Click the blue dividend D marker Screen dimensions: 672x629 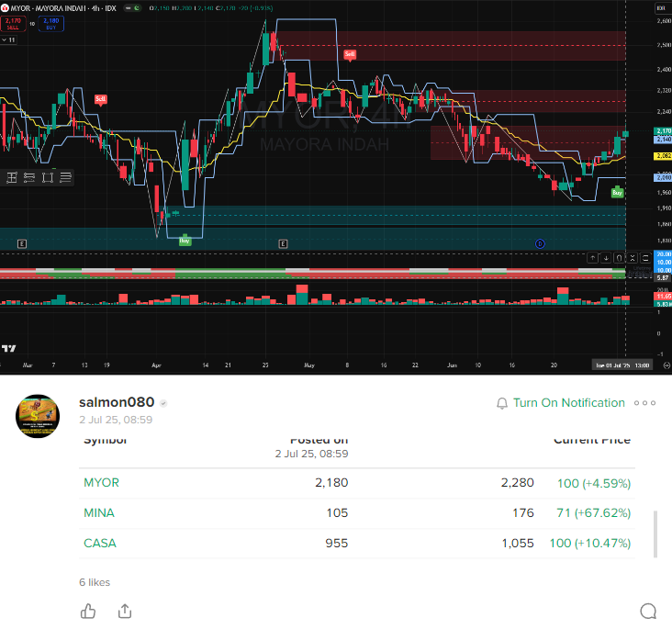[540, 243]
